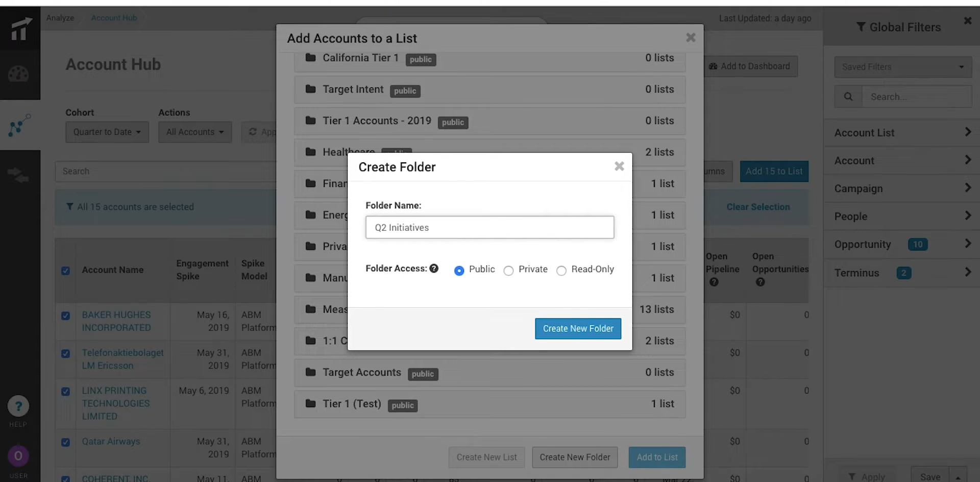
Task: Switch to the Analyze menu item
Action: [x=60, y=17]
